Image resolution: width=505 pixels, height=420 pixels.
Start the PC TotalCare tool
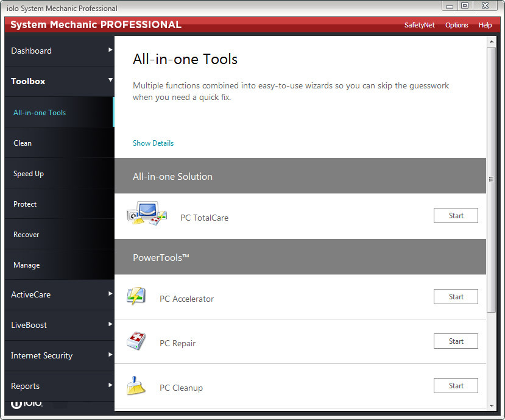[456, 215]
